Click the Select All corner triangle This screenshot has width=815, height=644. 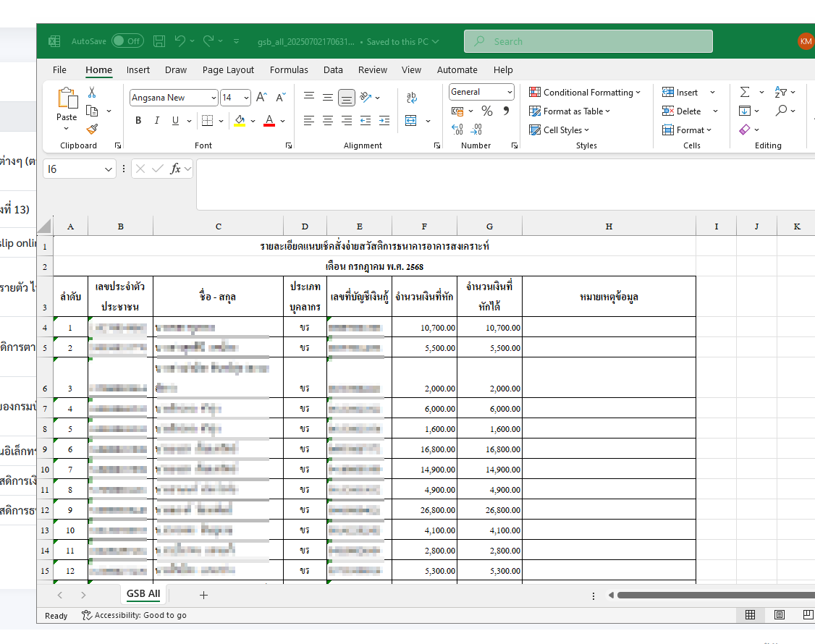(45, 226)
